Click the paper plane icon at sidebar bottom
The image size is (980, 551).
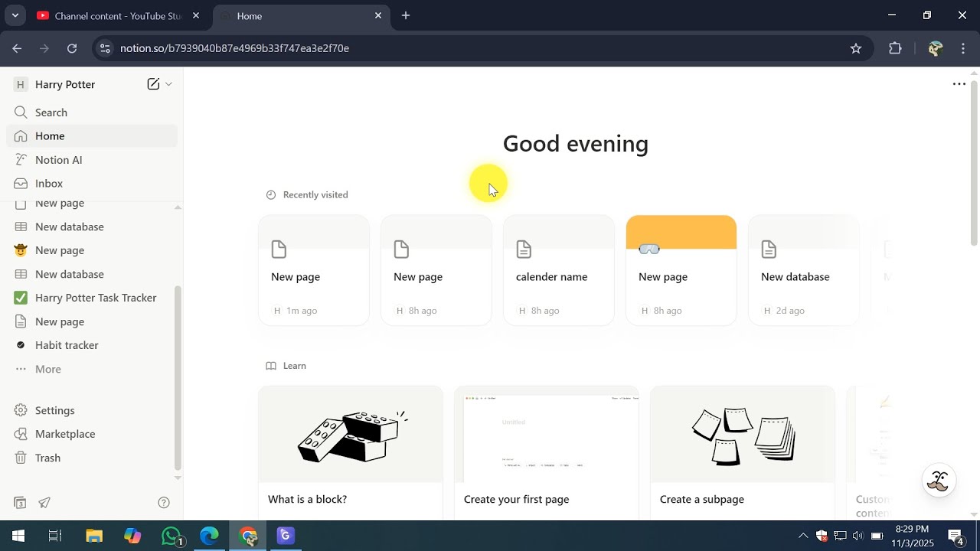44,503
